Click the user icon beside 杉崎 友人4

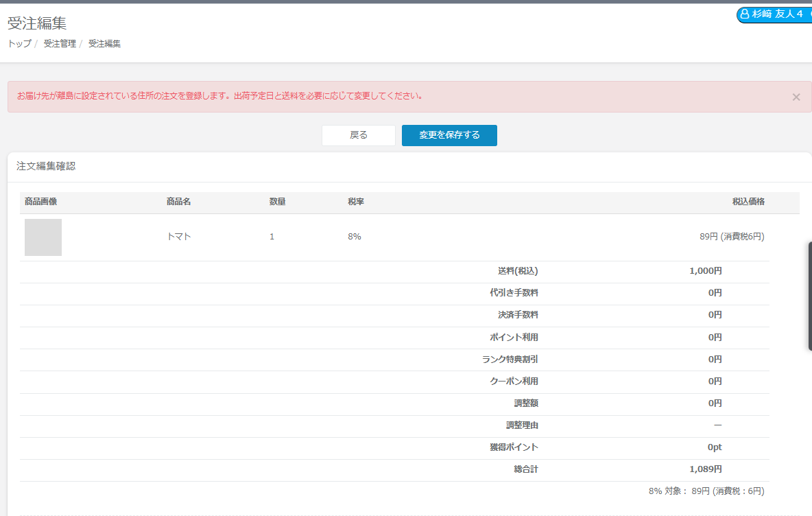745,14
